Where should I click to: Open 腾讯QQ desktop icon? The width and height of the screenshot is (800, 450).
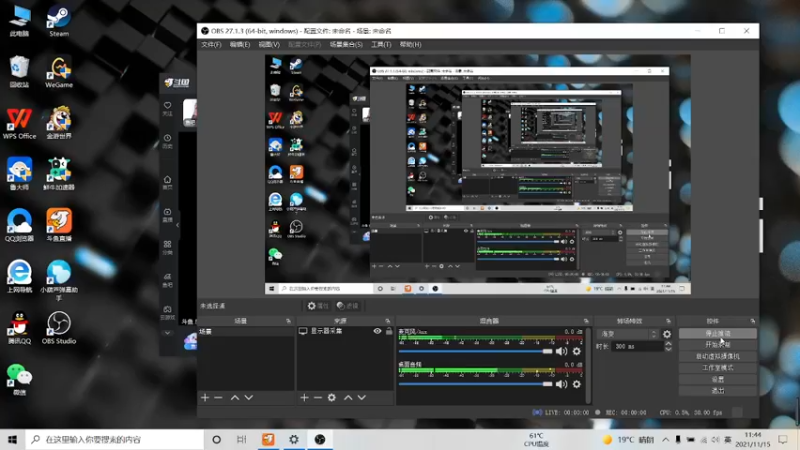point(19,328)
